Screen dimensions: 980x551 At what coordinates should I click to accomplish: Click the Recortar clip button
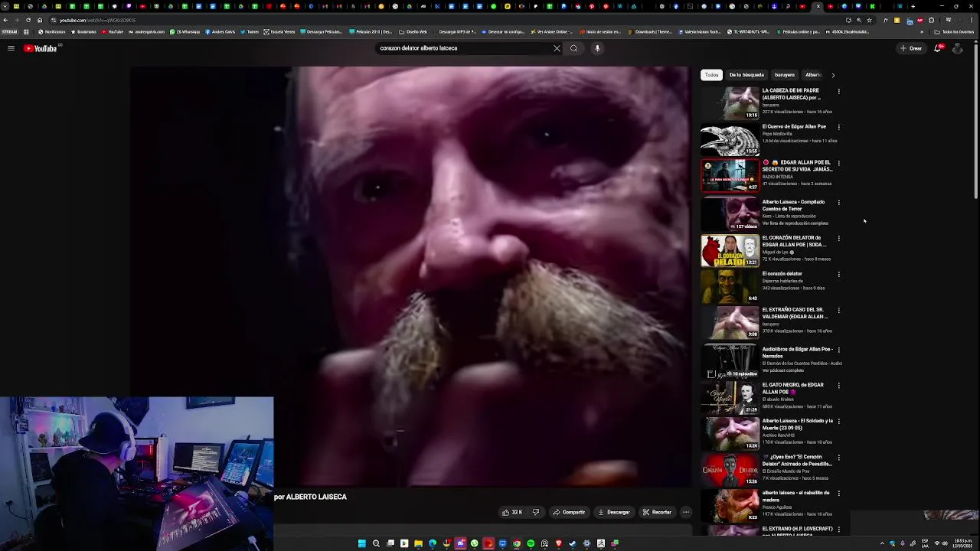tap(657, 512)
